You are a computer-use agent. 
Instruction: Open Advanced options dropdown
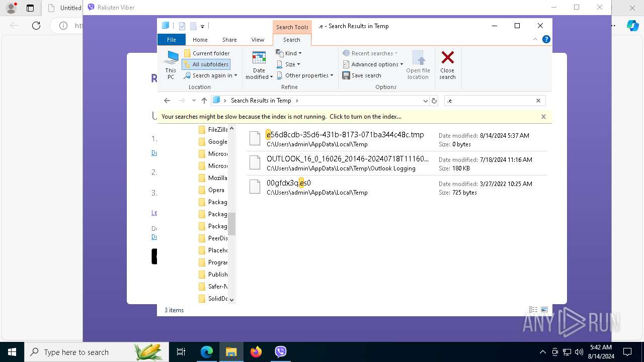click(x=373, y=64)
